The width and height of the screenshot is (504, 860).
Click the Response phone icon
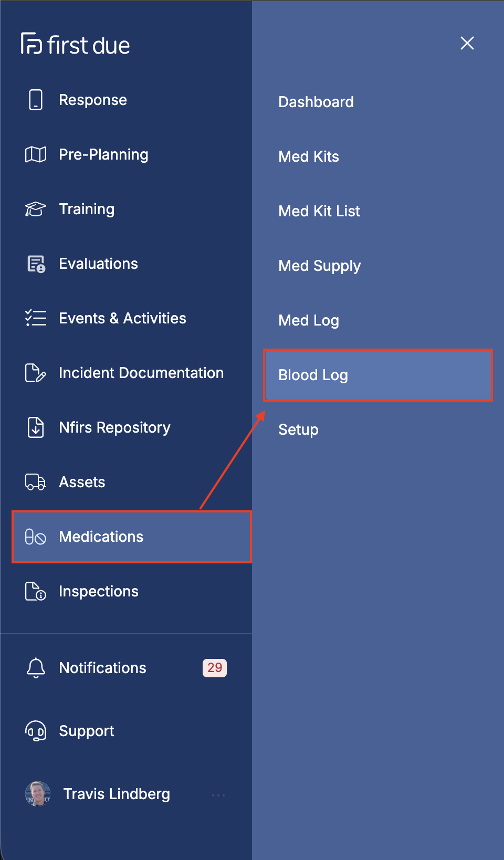(x=36, y=100)
